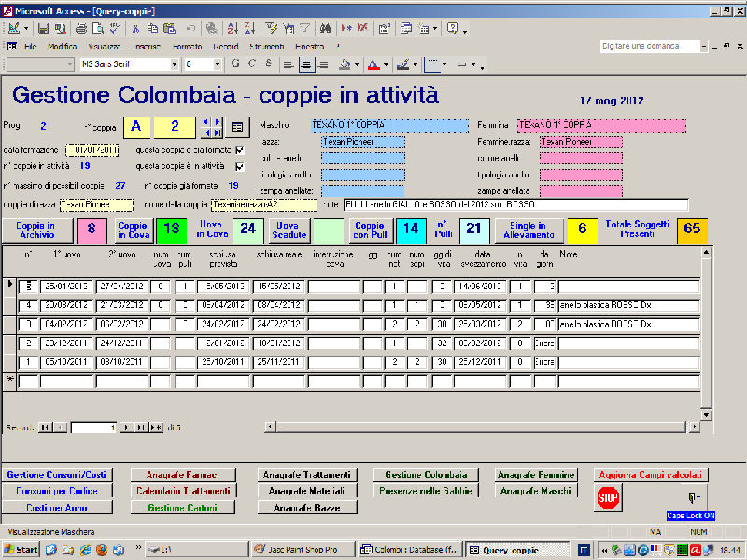
Task: Expand the special effect dropdown arrow
Action: [x=473, y=64]
